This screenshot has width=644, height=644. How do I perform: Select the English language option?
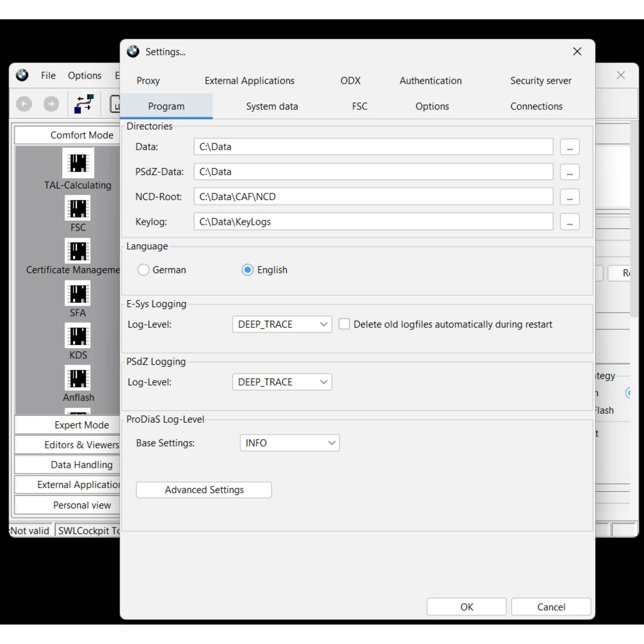coord(264,270)
